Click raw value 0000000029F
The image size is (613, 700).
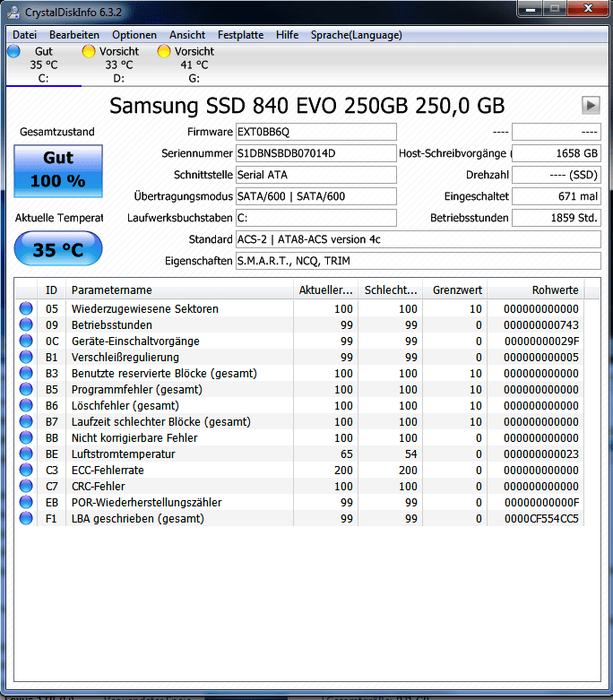coord(541,341)
